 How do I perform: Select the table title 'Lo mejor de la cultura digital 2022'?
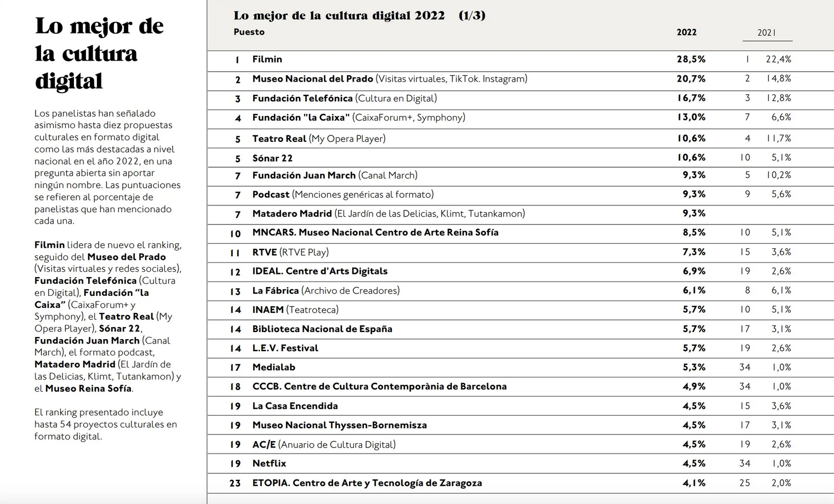click(339, 15)
